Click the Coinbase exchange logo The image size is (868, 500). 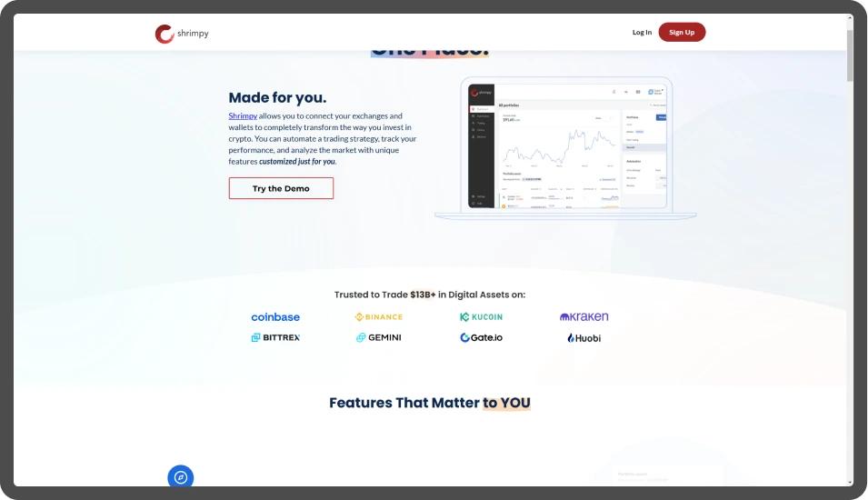point(275,316)
